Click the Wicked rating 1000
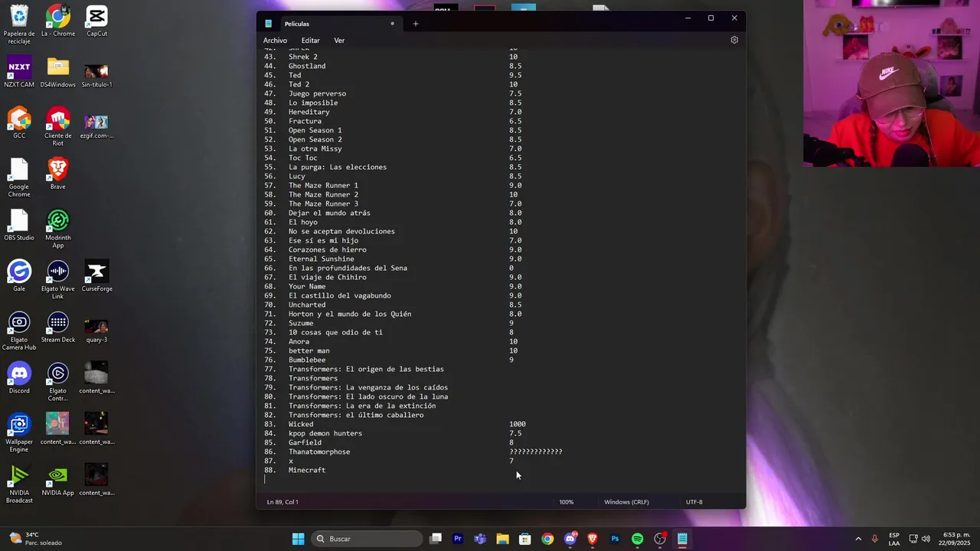Image resolution: width=980 pixels, height=551 pixels. (x=518, y=424)
